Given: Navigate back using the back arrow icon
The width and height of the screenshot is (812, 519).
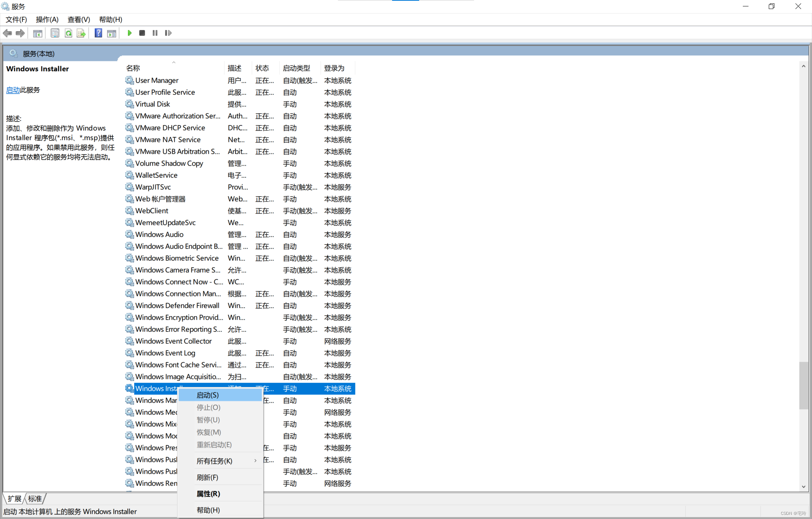Looking at the screenshot, I should [x=7, y=33].
